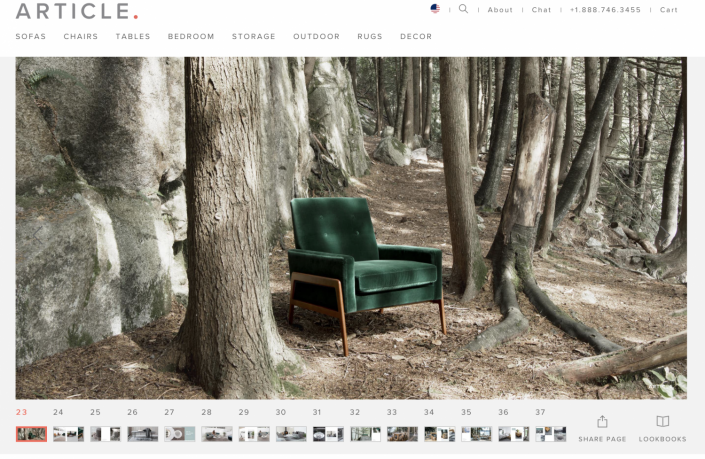This screenshot has height=459, width=705.
Task: Visit the About link
Action: pos(500,10)
